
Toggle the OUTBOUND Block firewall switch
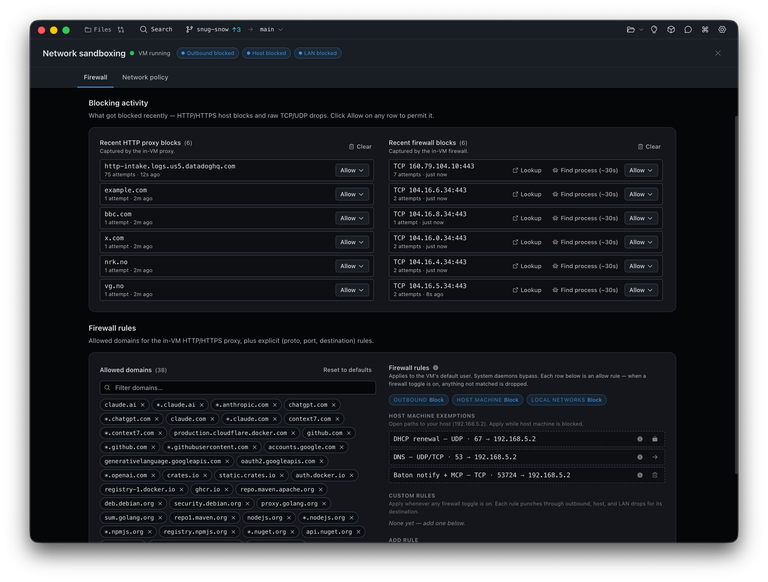[419, 400]
